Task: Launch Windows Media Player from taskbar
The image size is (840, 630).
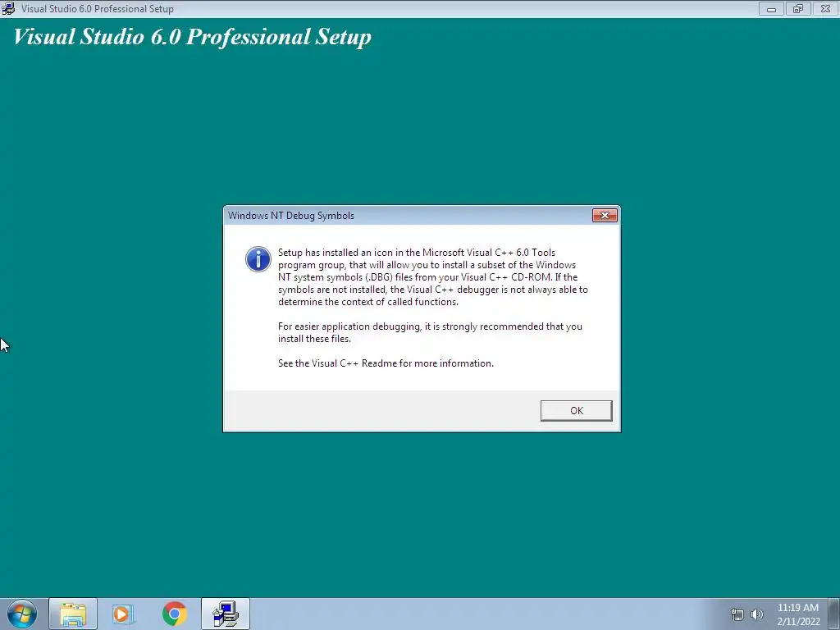Action: click(123, 614)
